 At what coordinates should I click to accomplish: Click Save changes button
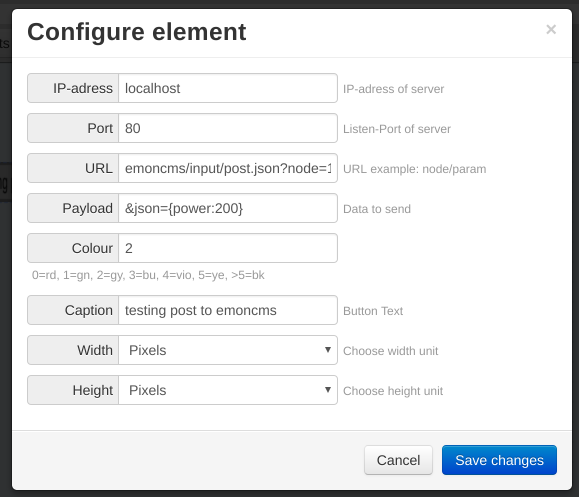(x=499, y=460)
